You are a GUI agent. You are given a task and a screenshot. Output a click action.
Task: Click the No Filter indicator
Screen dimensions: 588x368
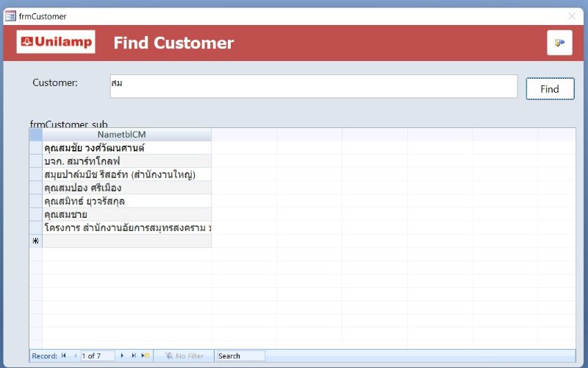184,355
